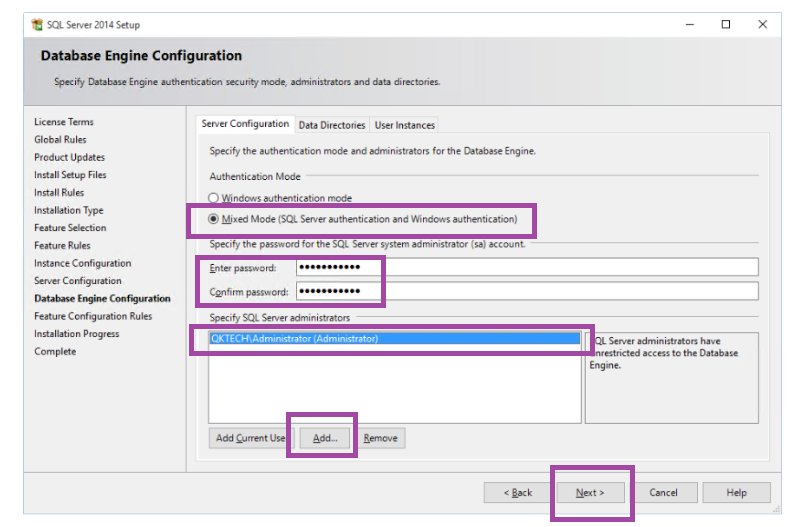
Task: Open the Server Configuration tab
Action: (x=245, y=124)
